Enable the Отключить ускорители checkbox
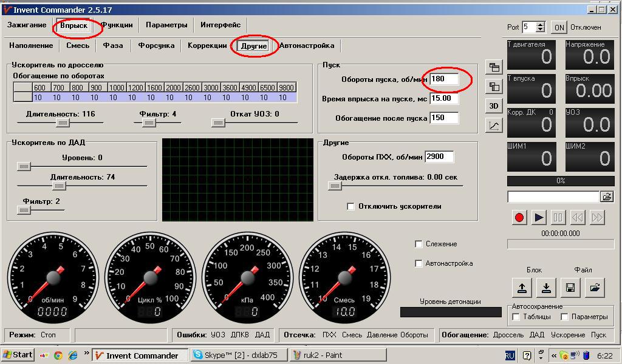The height and width of the screenshot is (364, 622). point(350,206)
